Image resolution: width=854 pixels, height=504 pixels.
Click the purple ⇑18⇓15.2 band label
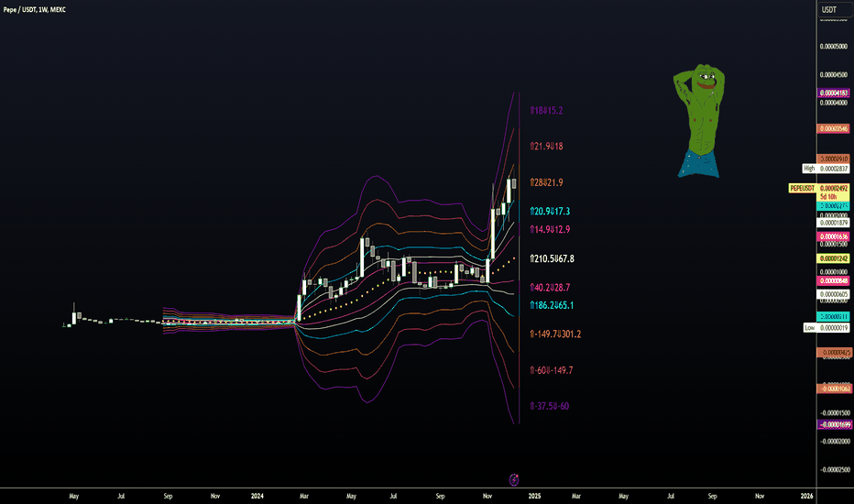(547, 111)
